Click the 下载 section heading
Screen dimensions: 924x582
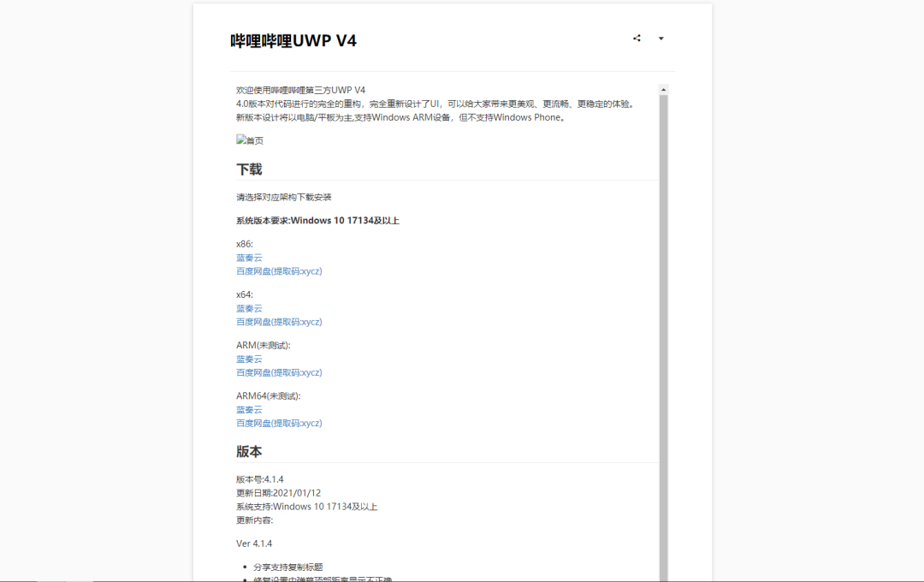[x=249, y=169]
